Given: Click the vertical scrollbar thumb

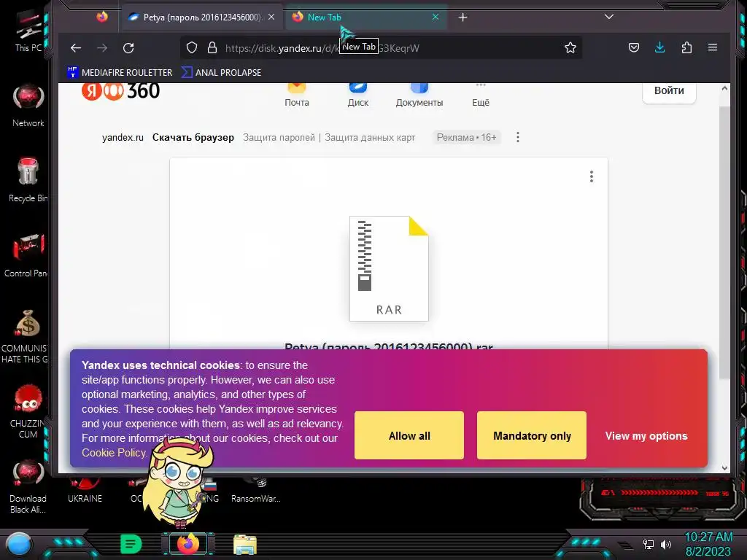Looking at the screenshot, I should tap(724, 243).
